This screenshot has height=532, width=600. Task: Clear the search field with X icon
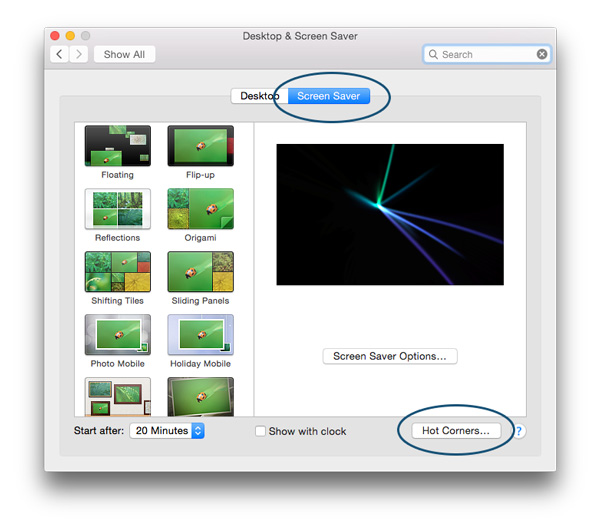tap(541, 54)
